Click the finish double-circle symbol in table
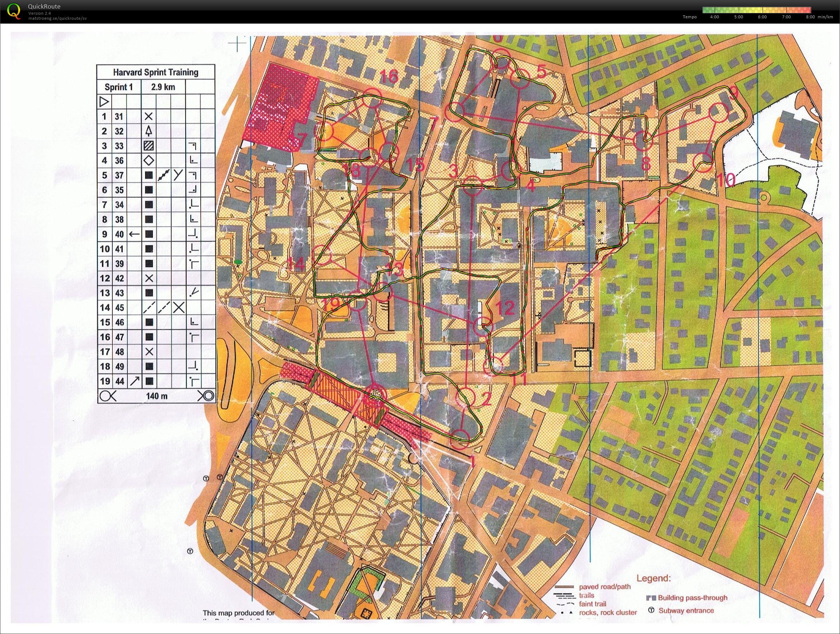This screenshot has height=634, width=840. pos(206,396)
